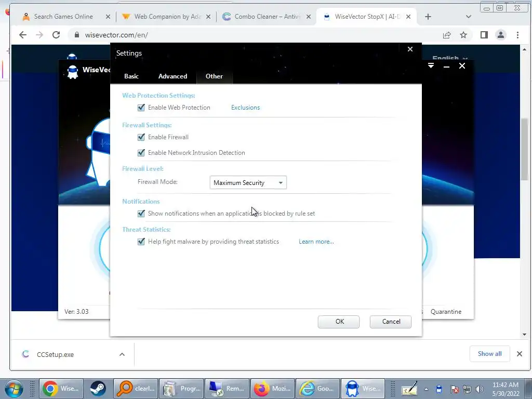Click Cancel in Settings dialog
The width and height of the screenshot is (532, 399).
coord(391,322)
